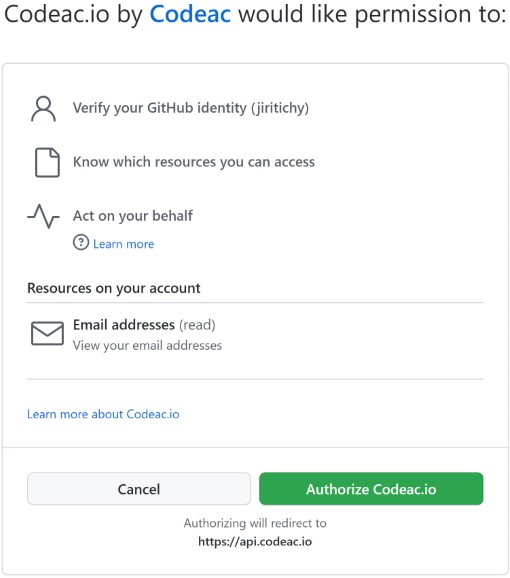Click the https://api.codeac.io redirect URL
This screenshot has width=510, height=578.
point(255,542)
